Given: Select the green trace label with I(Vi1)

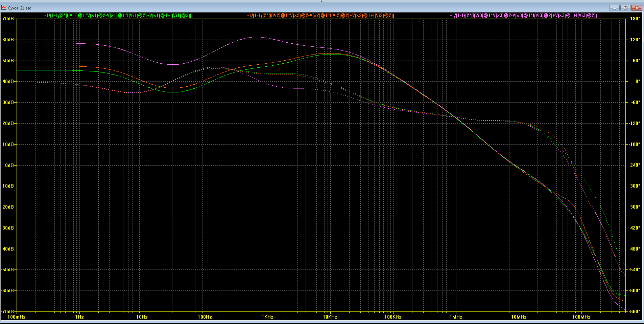Looking at the screenshot, I should pyautogui.click(x=118, y=15).
